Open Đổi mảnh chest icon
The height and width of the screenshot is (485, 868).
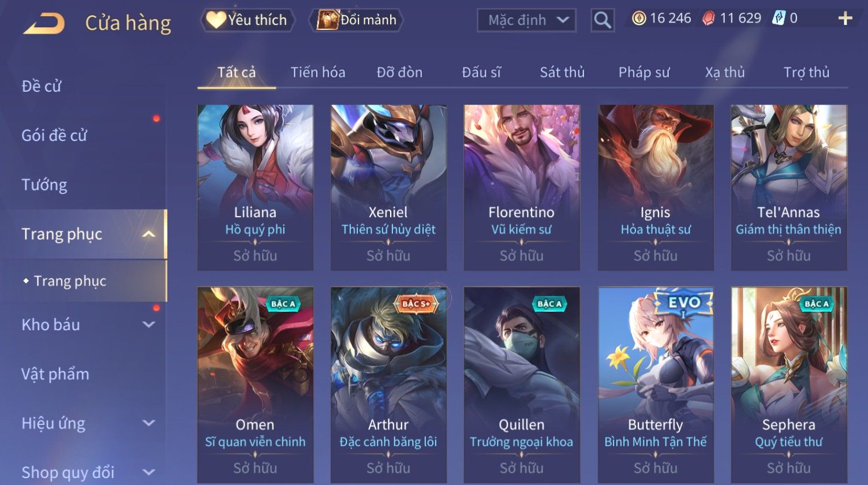(x=328, y=20)
